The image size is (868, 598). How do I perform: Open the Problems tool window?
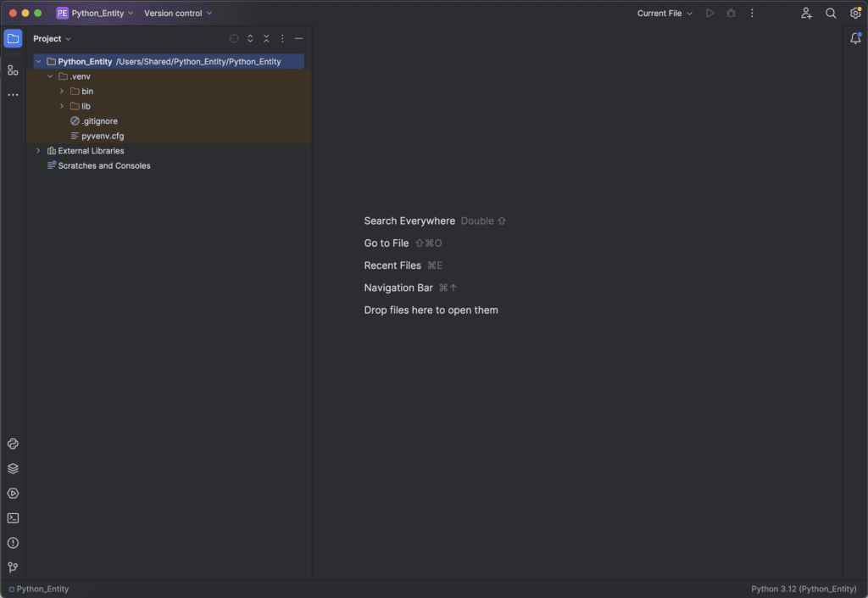tap(13, 543)
